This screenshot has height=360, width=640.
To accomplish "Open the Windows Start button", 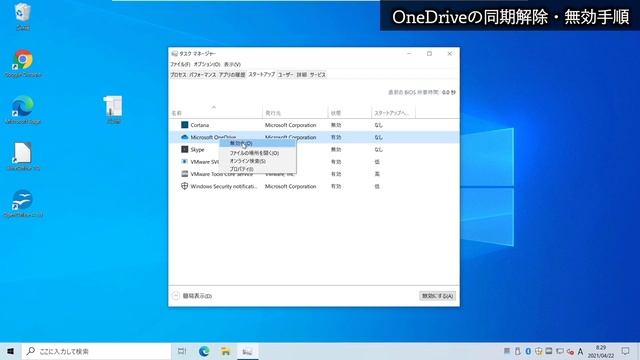I will click(11, 351).
